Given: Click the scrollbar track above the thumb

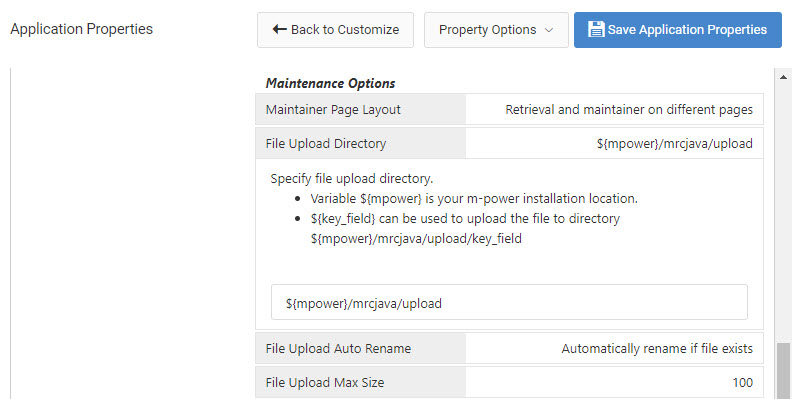Looking at the screenshot, I should point(783,212).
